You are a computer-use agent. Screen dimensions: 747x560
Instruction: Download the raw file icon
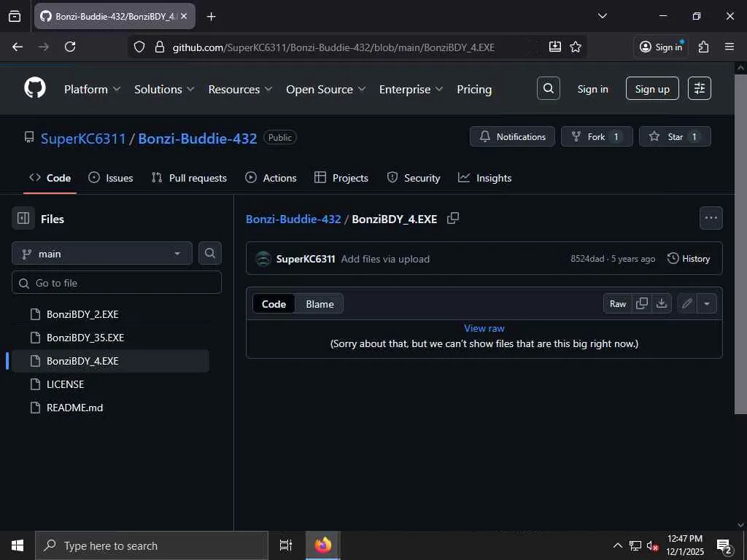pos(662,304)
